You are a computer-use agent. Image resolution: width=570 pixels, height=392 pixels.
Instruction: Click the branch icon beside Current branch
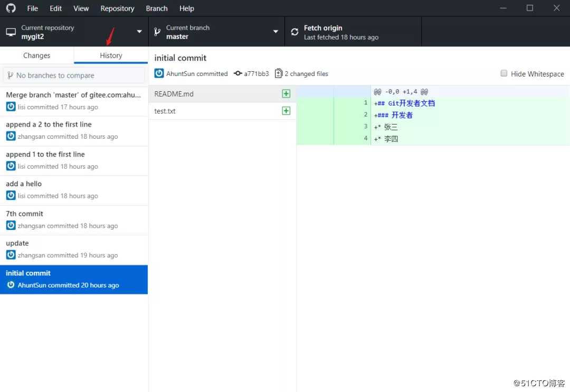(x=157, y=32)
